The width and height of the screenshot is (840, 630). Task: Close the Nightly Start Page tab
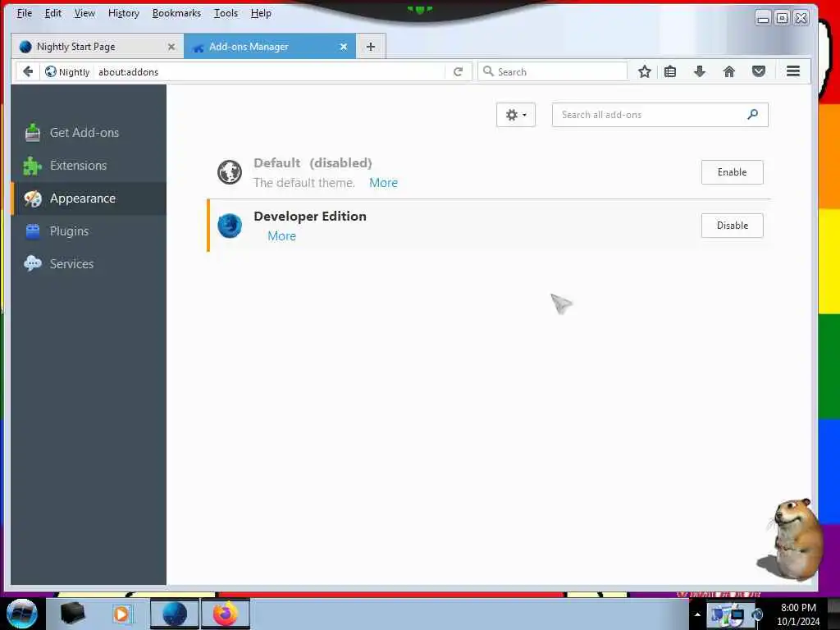(171, 47)
